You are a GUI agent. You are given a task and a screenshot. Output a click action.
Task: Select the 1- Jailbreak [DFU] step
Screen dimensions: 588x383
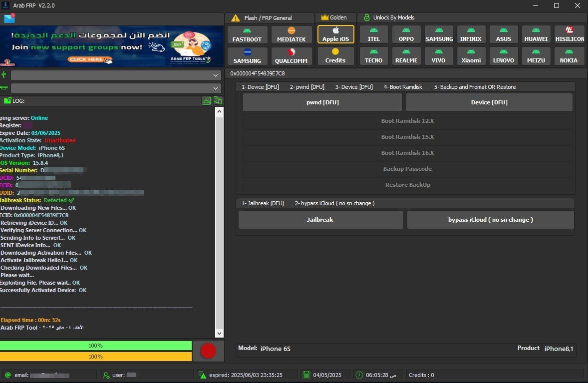coord(263,203)
